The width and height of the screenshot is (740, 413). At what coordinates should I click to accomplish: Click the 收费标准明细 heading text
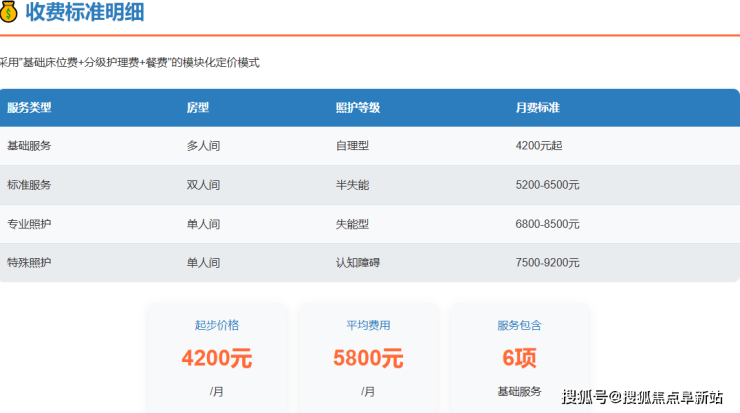(85, 13)
